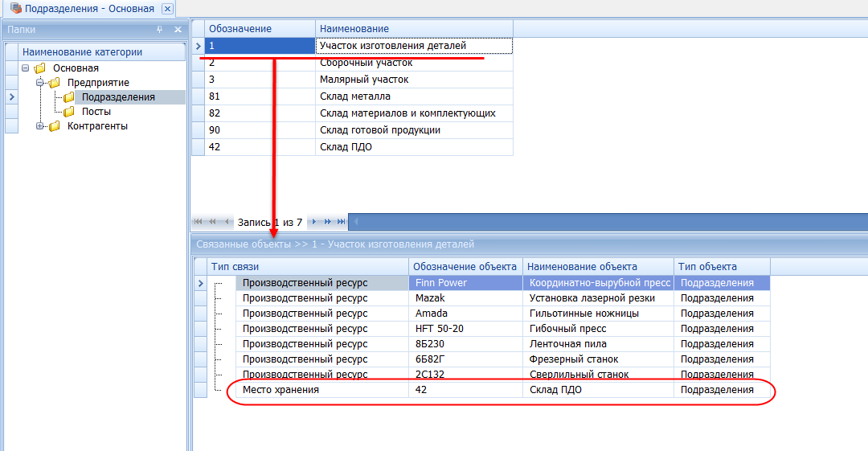Click the Наименование объекта column header
This screenshot has height=451, width=868.
pos(583,267)
